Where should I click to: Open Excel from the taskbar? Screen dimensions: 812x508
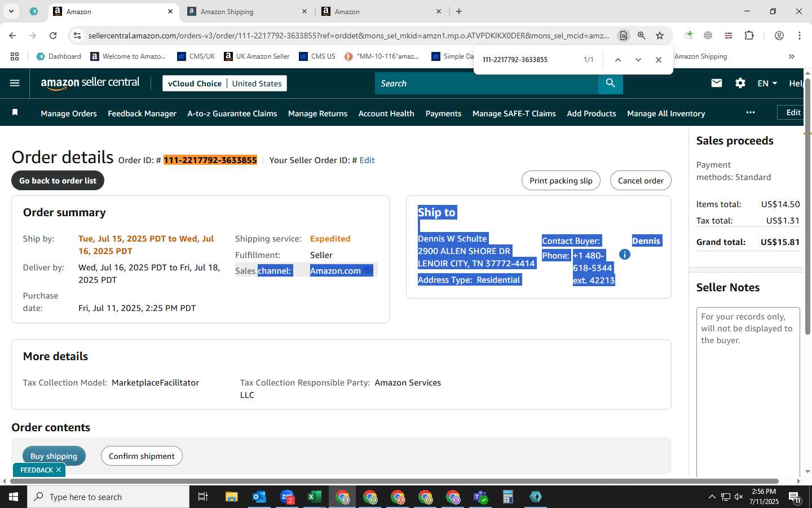314,497
